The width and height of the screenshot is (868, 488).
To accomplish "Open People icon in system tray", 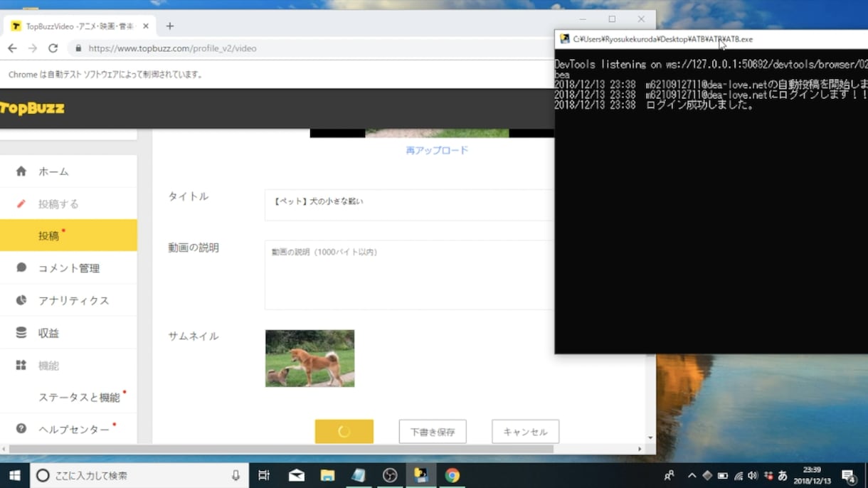I will [669, 475].
